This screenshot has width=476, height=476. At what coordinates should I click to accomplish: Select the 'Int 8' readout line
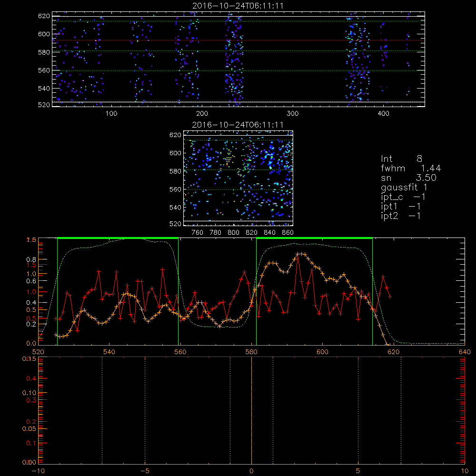[x=401, y=159]
